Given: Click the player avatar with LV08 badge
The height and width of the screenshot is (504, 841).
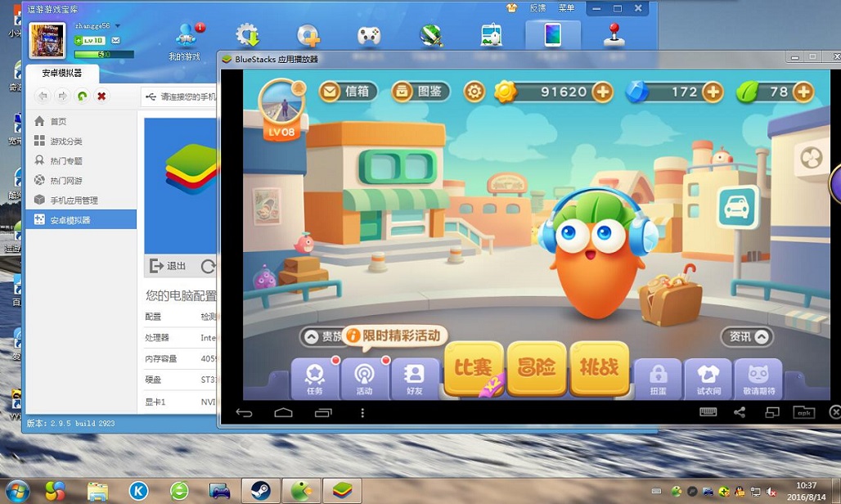Looking at the screenshot, I should click(281, 109).
